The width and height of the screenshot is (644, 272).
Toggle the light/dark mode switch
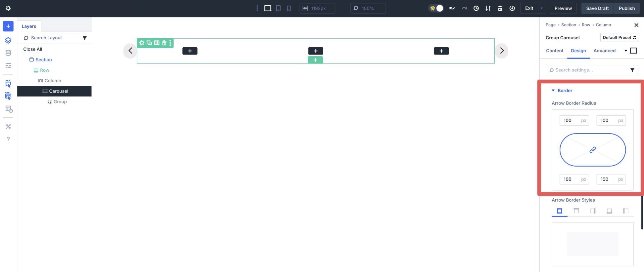click(436, 8)
